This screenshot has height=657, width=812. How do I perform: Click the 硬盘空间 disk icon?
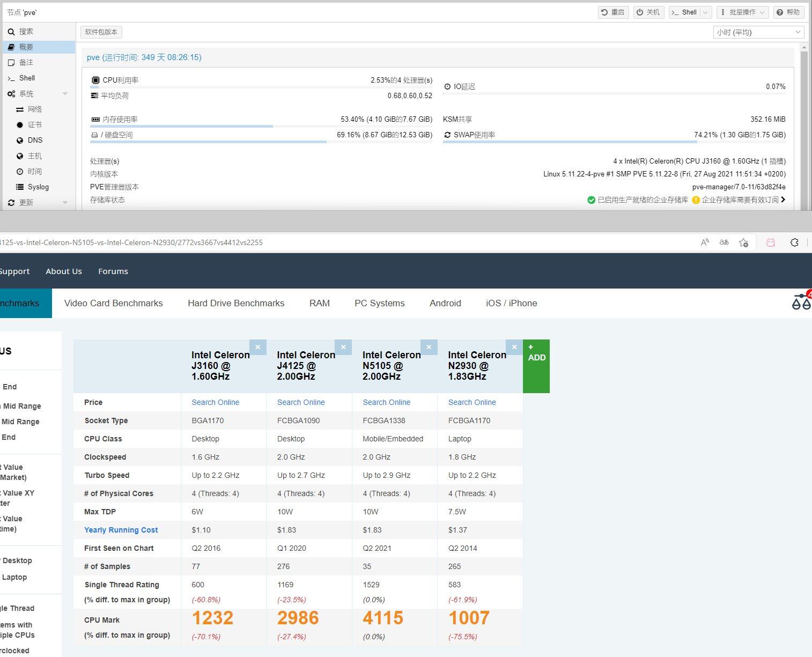tap(94, 135)
